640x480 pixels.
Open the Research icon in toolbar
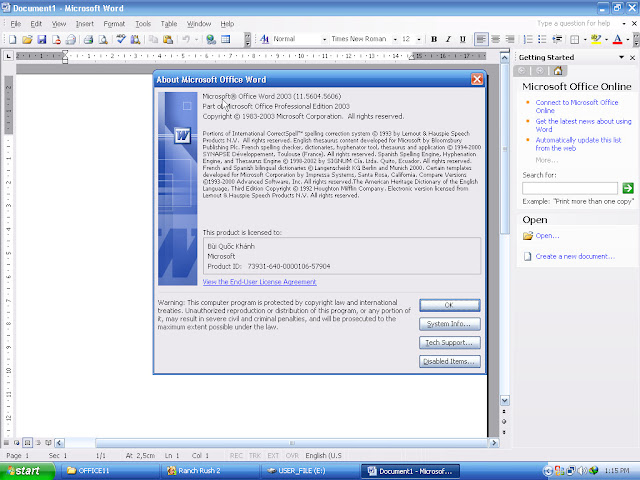[x=135, y=39]
